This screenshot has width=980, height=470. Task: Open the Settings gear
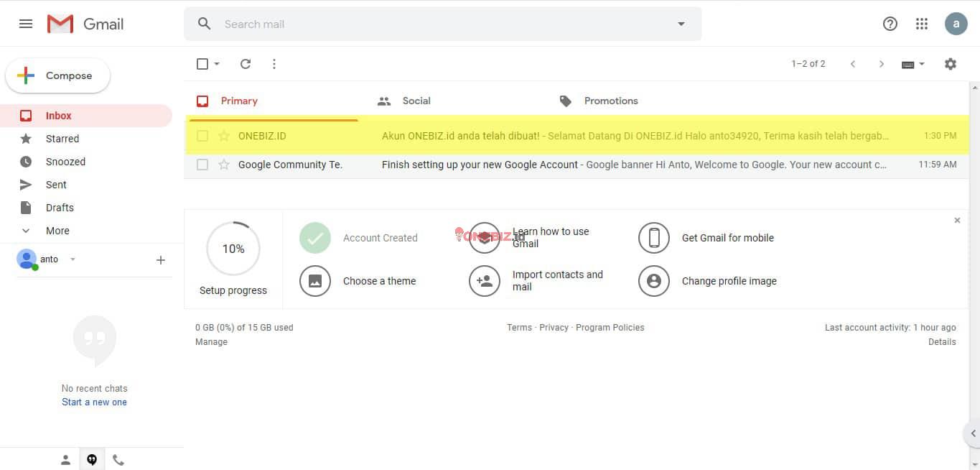coord(951,64)
